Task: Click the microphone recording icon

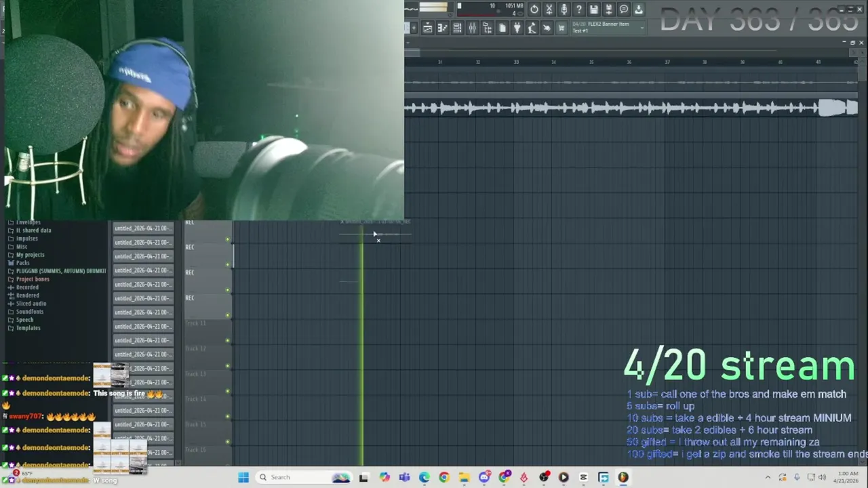Action: pos(564,9)
